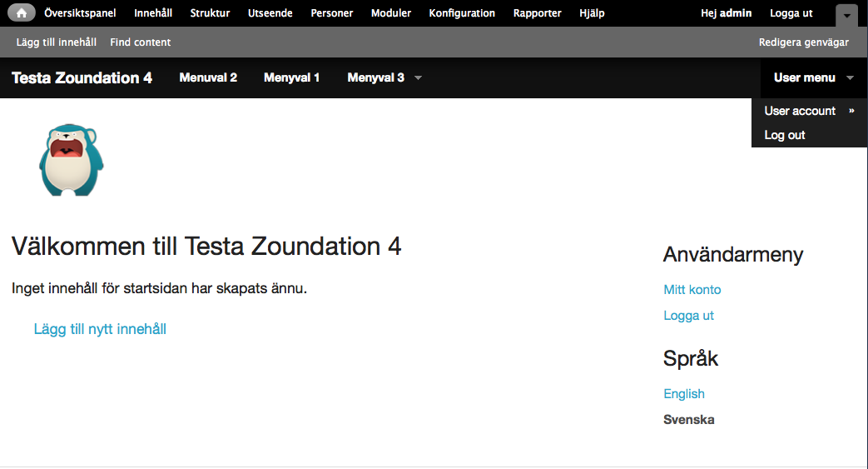Viewport: 868px width, 469px height.
Task: Switch language to English
Action: point(684,394)
